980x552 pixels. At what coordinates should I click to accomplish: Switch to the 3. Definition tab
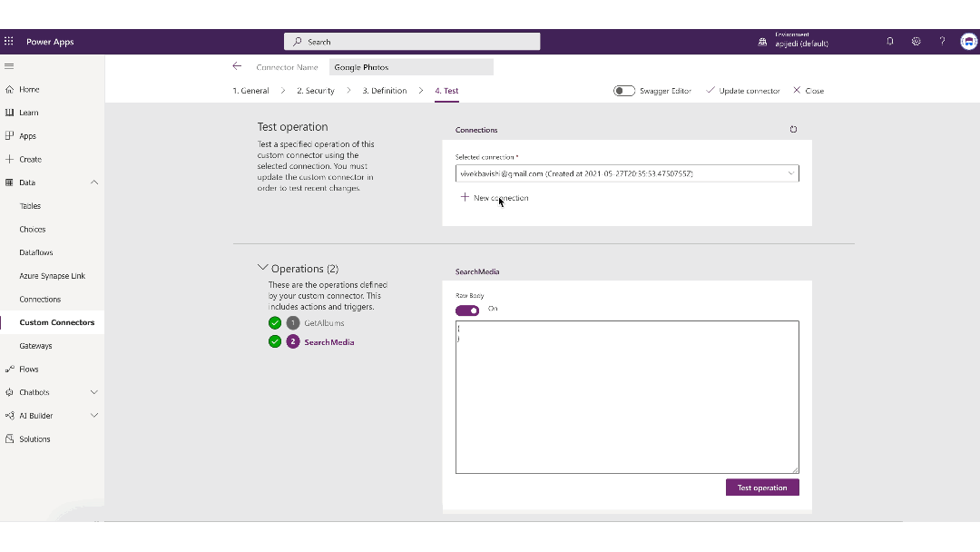[x=385, y=91]
